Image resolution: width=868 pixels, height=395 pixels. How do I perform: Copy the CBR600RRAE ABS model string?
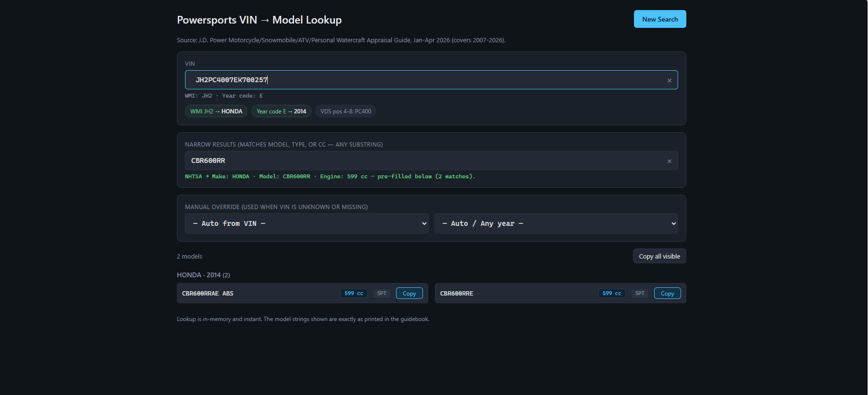point(409,293)
